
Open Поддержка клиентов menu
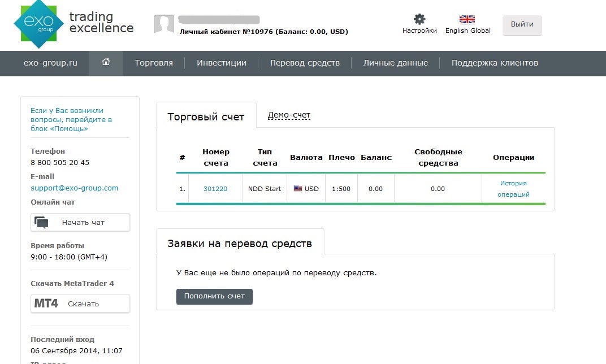(x=495, y=63)
